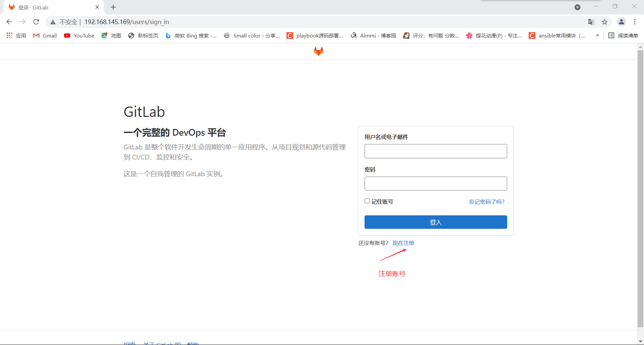Viewport: 644px width, 345px height.
Task: Focus the 密码 password input field
Action: [x=436, y=184]
